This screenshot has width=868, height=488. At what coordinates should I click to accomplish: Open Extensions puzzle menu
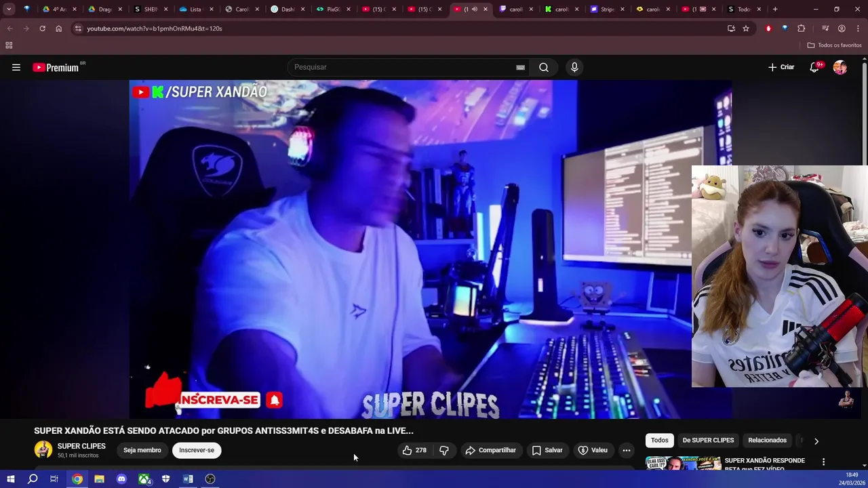coord(802,28)
